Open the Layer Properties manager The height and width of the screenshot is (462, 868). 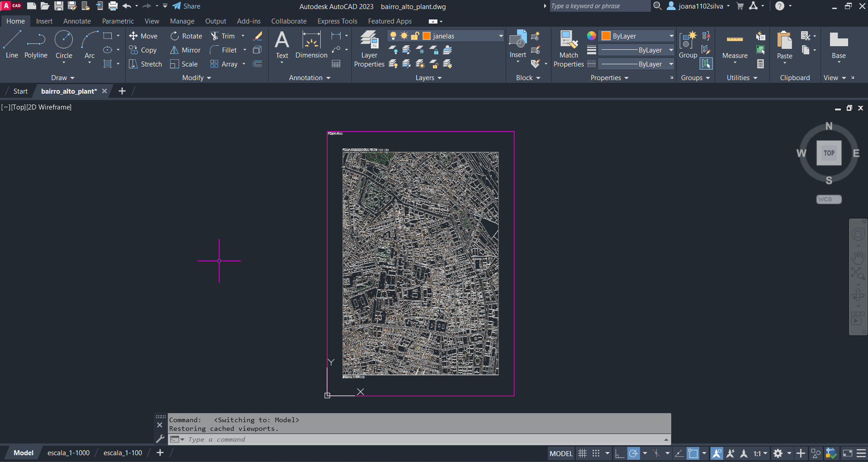[369, 49]
